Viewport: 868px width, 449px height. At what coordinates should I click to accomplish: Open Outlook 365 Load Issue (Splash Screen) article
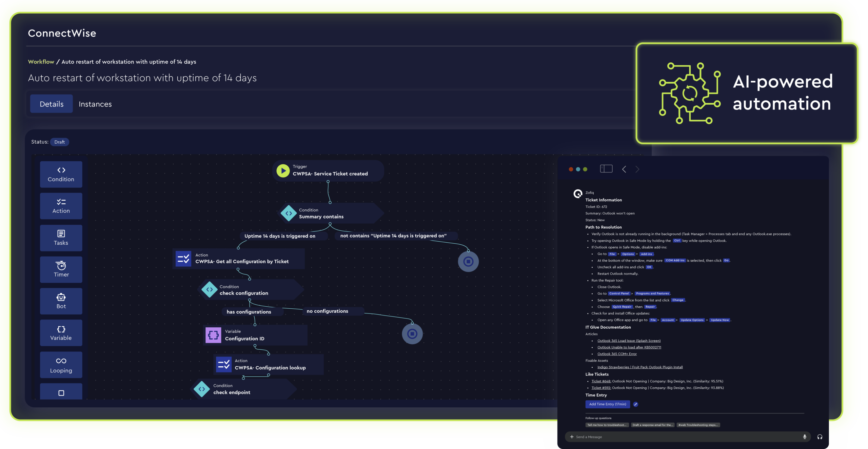pos(629,341)
